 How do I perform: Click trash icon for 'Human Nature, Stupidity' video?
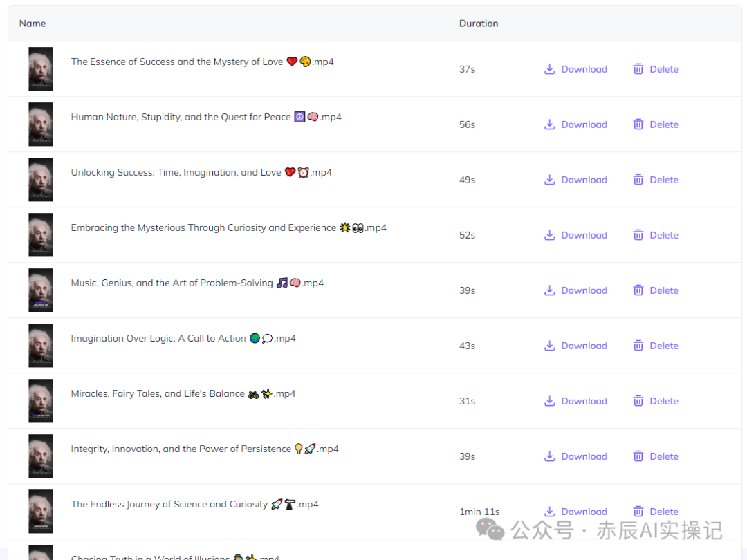tap(638, 124)
